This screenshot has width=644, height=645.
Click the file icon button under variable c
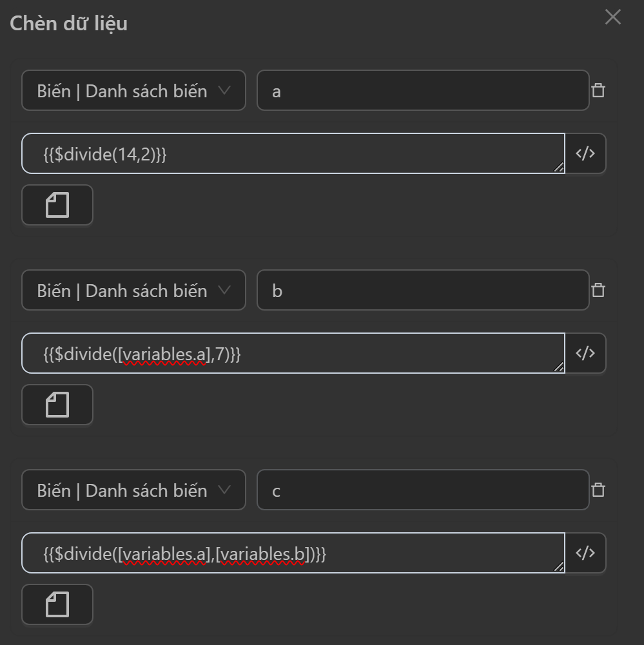pyautogui.click(x=57, y=605)
